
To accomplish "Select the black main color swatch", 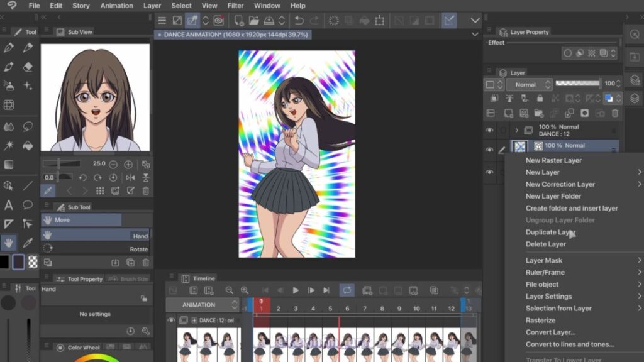I will coord(4,262).
